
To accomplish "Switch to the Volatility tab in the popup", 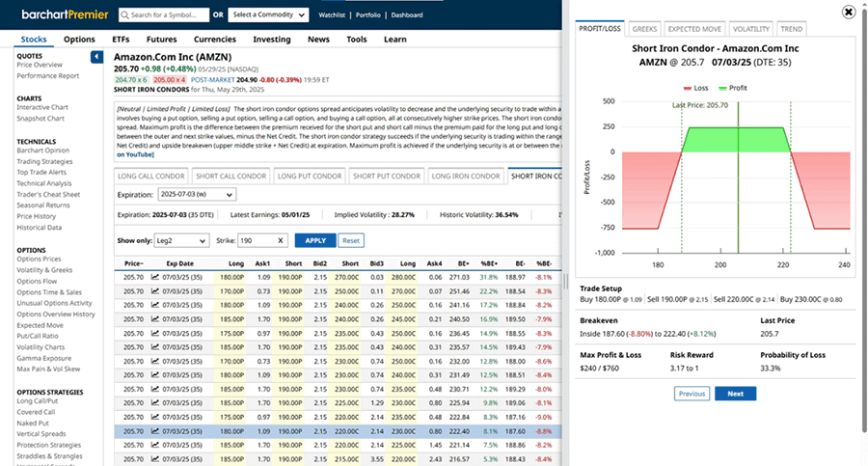I will [751, 29].
